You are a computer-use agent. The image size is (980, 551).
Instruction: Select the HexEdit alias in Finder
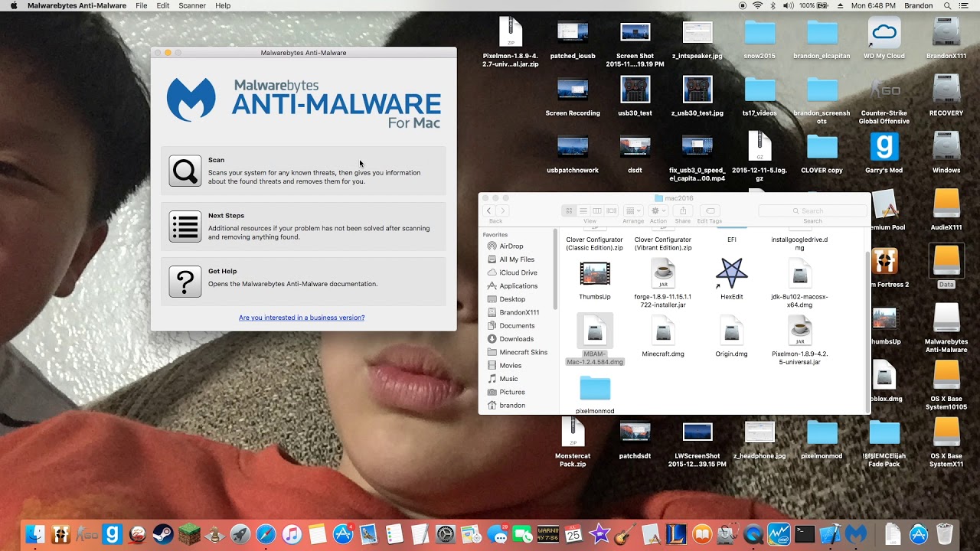click(731, 279)
